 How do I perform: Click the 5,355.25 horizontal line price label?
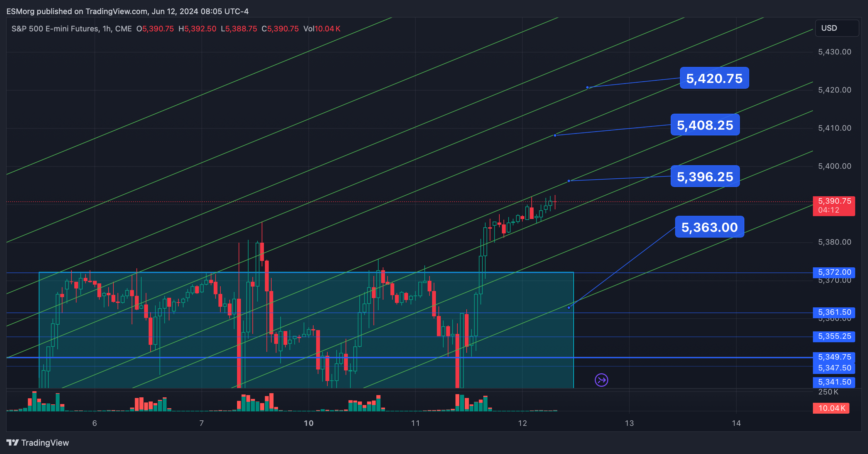tap(834, 336)
